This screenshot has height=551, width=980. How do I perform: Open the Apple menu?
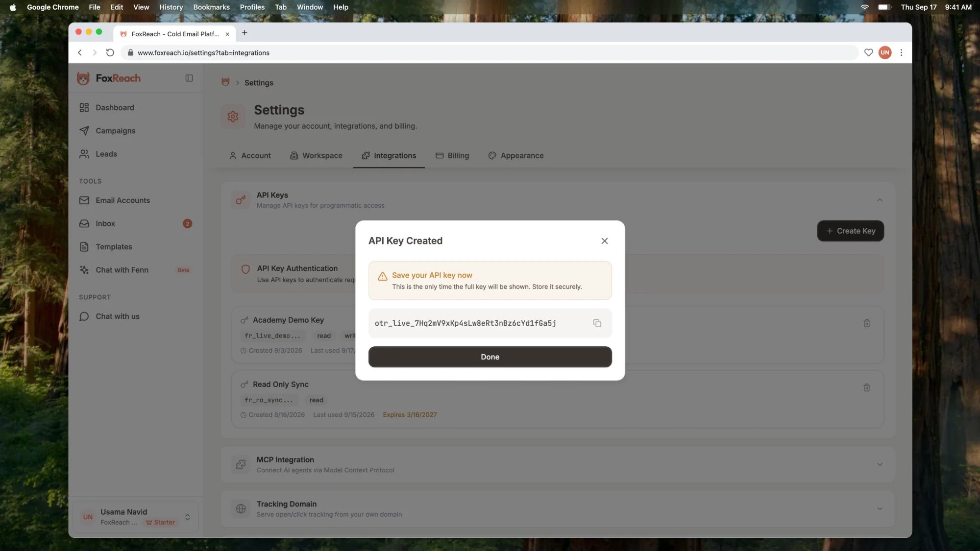pyautogui.click(x=13, y=7)
